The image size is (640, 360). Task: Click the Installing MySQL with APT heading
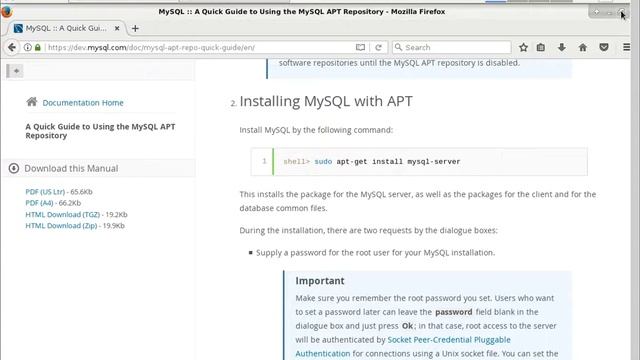point(326,101)
